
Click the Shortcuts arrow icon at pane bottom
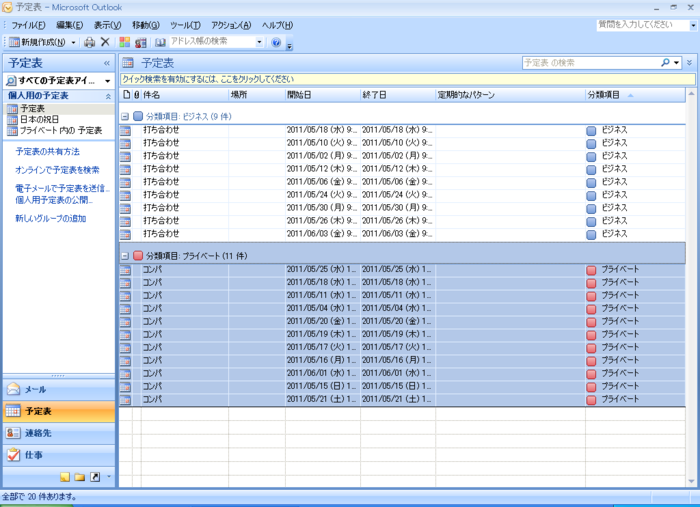coord(95,477)
